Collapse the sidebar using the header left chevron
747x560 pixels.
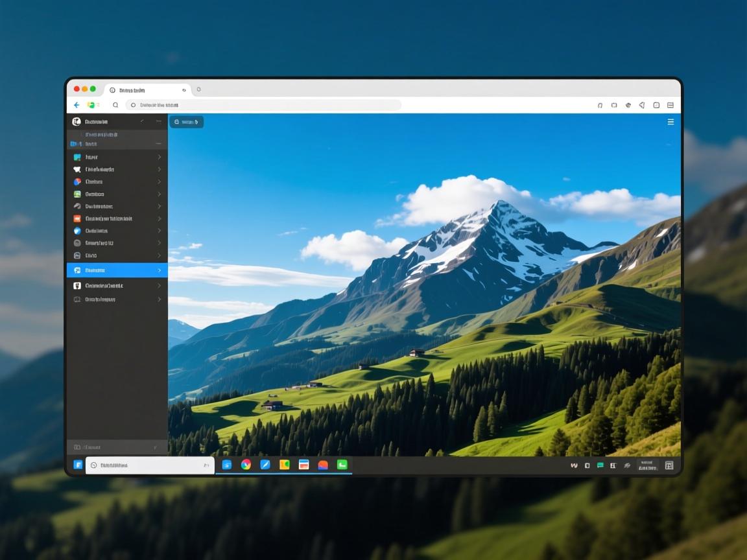tap(142, 122)
